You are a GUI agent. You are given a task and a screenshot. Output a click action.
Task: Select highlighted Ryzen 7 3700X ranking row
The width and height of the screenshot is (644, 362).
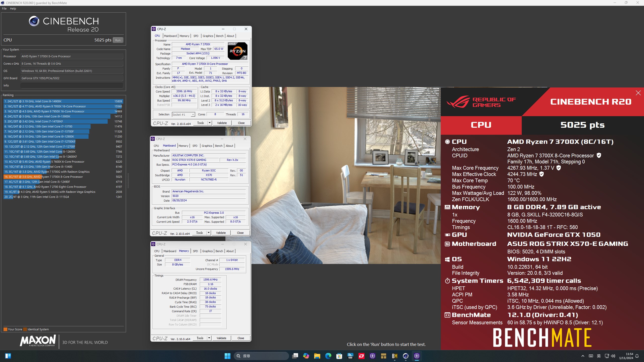point(63,177)
